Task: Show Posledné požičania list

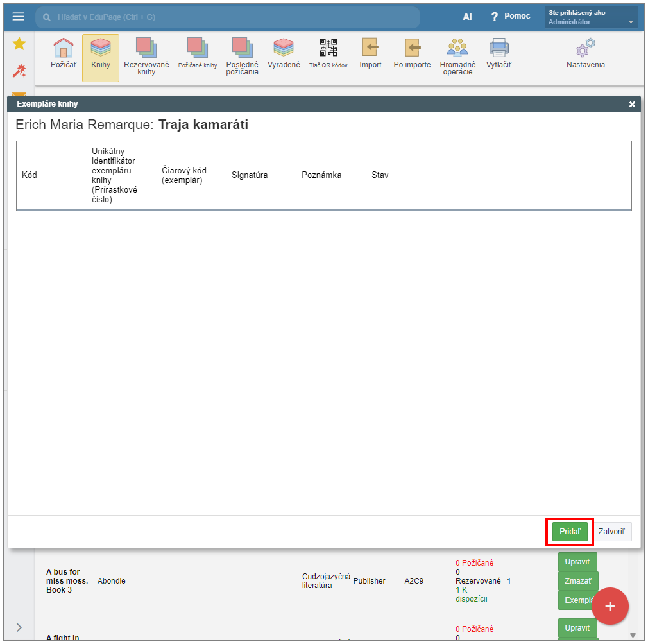Action: pyautogui.click(x=243, y=55)
